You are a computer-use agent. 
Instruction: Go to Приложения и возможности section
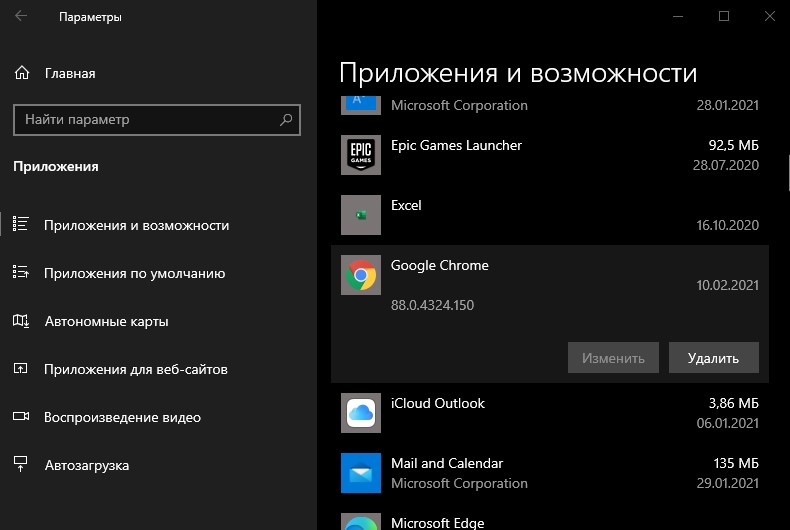(x=137, y=225)
